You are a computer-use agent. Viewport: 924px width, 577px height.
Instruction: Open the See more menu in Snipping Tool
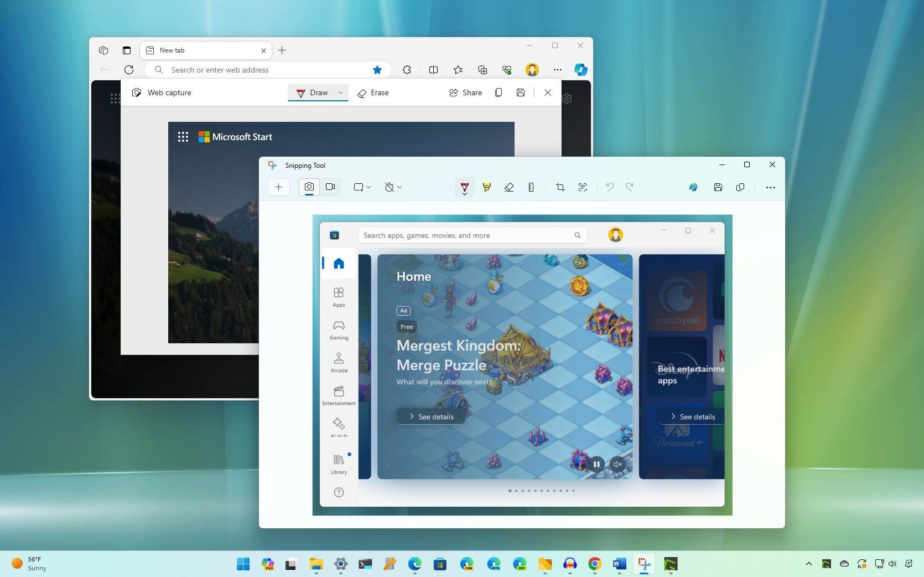click(x=771, y=187)
